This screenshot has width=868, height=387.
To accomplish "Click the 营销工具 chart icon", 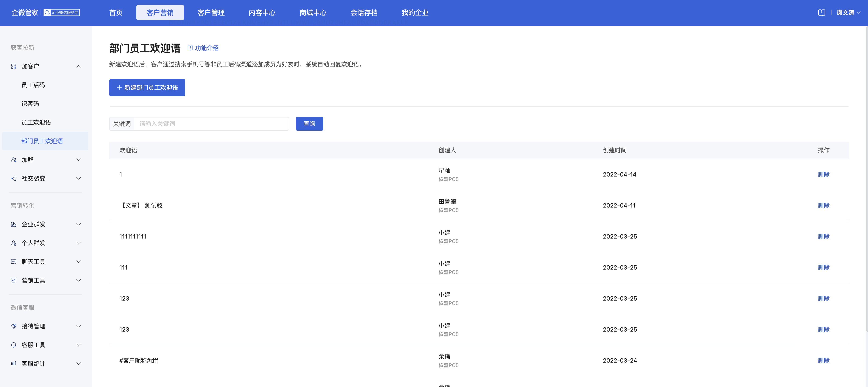I will click(x=13, y=280).
